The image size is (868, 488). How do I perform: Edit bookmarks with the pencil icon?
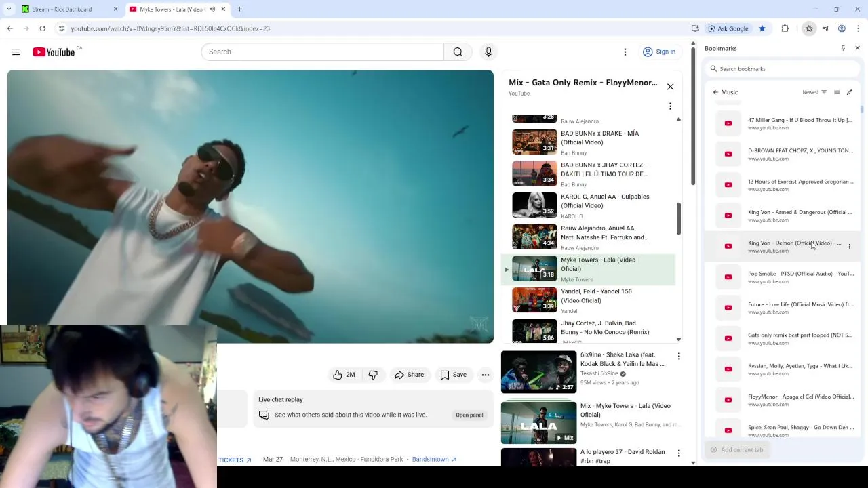(849, 92)
